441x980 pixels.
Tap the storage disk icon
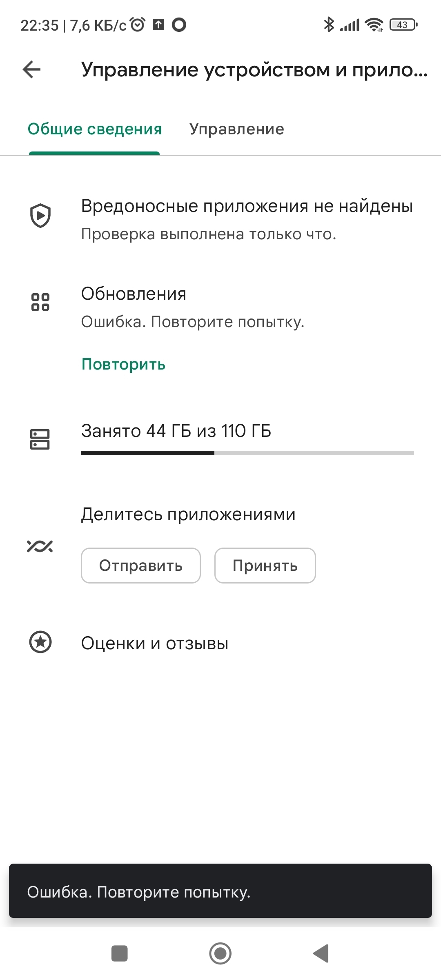click(40, 439)
